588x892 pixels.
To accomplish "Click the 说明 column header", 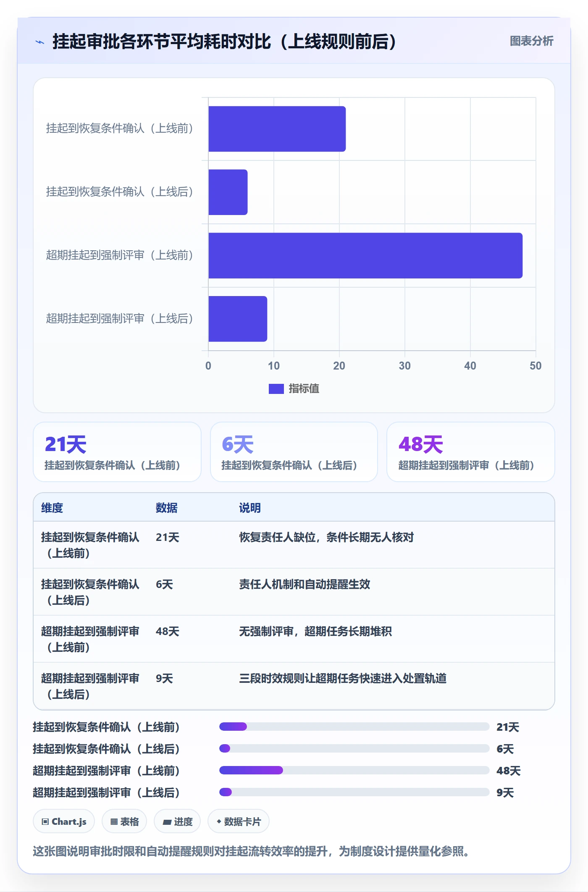I will (250, 508).
